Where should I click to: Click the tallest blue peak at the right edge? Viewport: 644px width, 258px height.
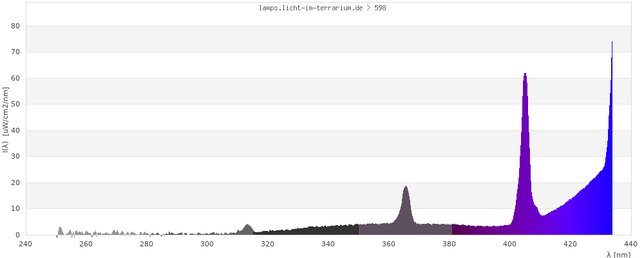[x=612, y=44]
